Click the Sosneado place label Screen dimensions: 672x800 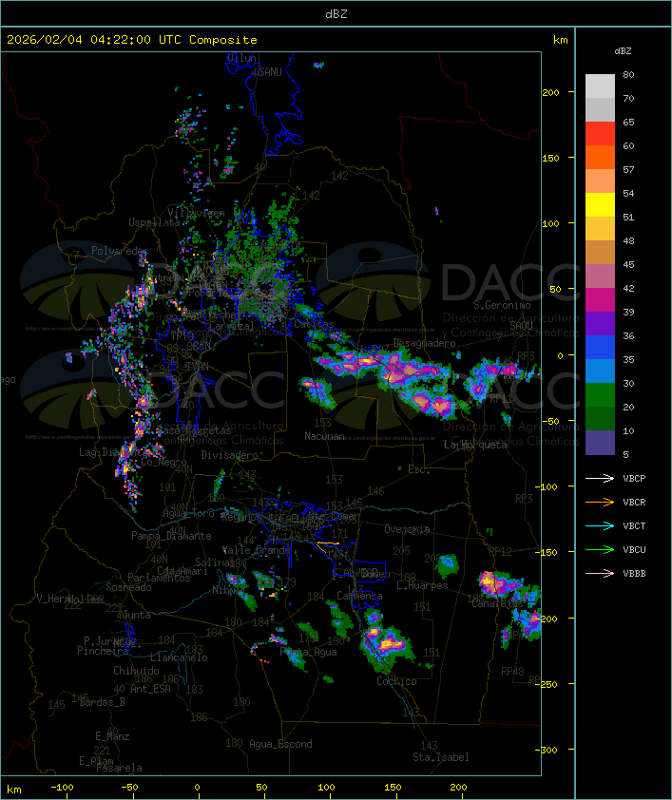click(x=128, y=587)
